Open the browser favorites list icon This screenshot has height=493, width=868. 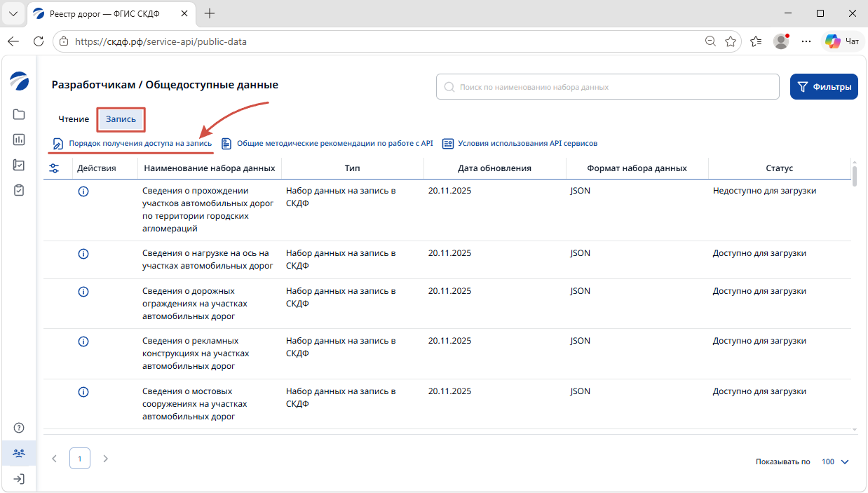pos(756,41)
